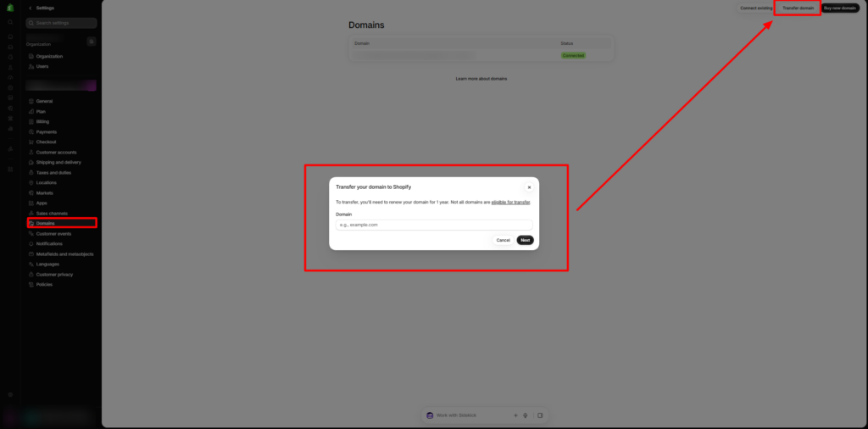Viewport: 868px width, 429px height.
Task: Click the microphone icon in Sidekick bar
Action: (x=526, y=415)
